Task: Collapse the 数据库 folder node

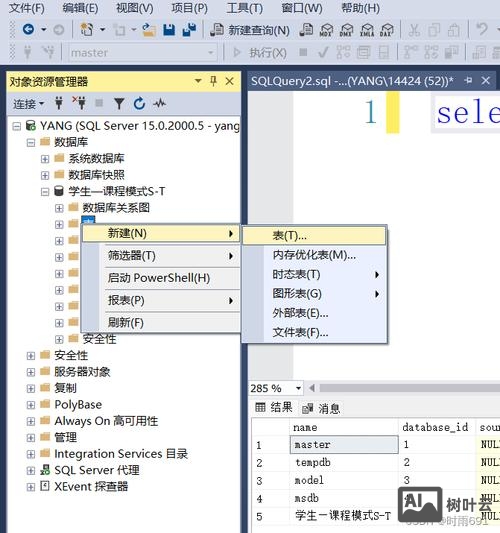Action: pos(31,142)
